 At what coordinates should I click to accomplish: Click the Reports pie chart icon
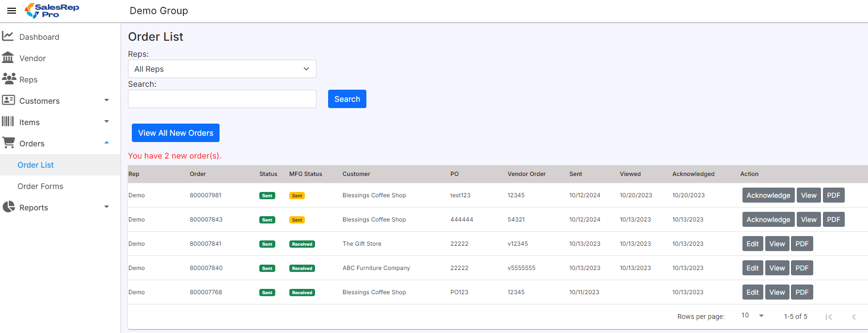click(8, 207)
